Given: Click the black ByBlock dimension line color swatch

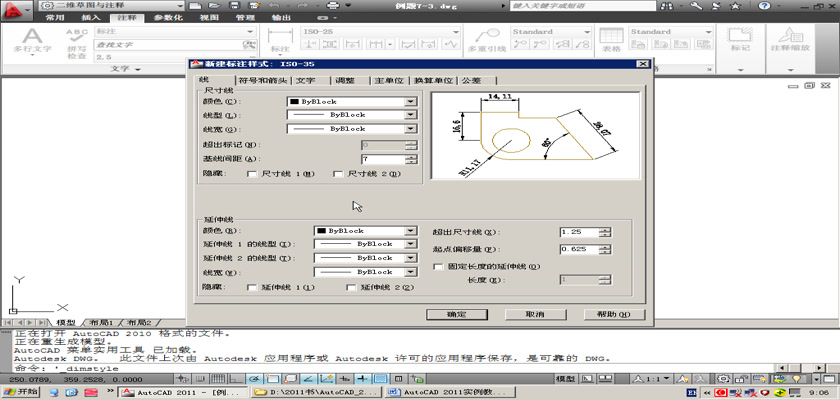Looking at the screenshot, I should point(294,101).
